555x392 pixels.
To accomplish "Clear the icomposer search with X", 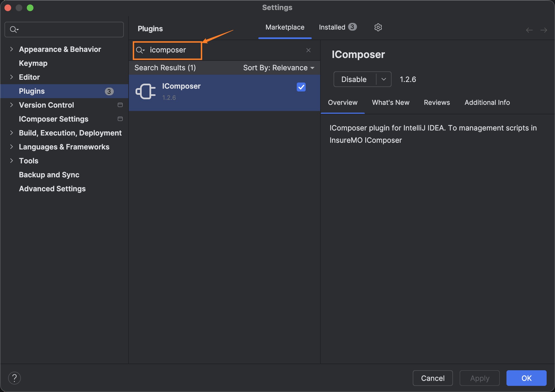I will coord(308,50).
